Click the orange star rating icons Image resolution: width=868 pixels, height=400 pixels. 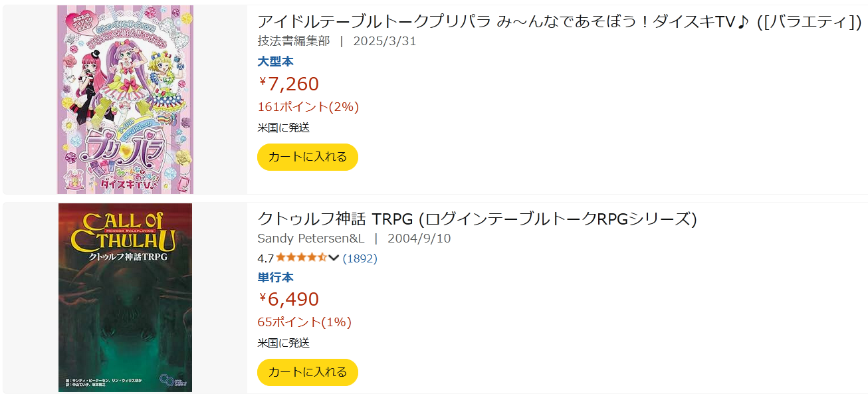(301, 258)
